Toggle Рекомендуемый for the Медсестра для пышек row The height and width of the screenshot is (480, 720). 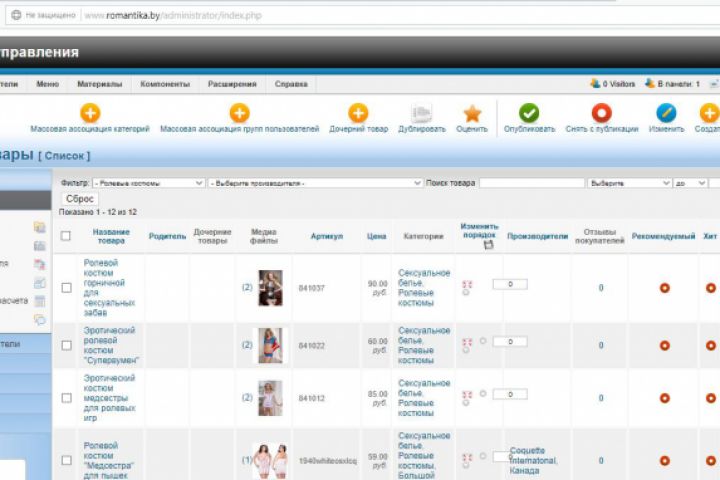click(x=664, y=460)
